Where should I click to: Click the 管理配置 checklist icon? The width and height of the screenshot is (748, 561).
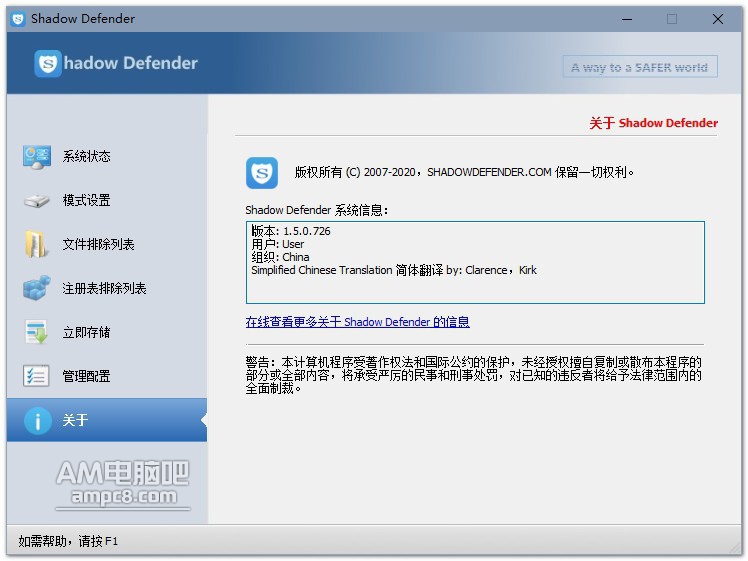coord(36,375)
